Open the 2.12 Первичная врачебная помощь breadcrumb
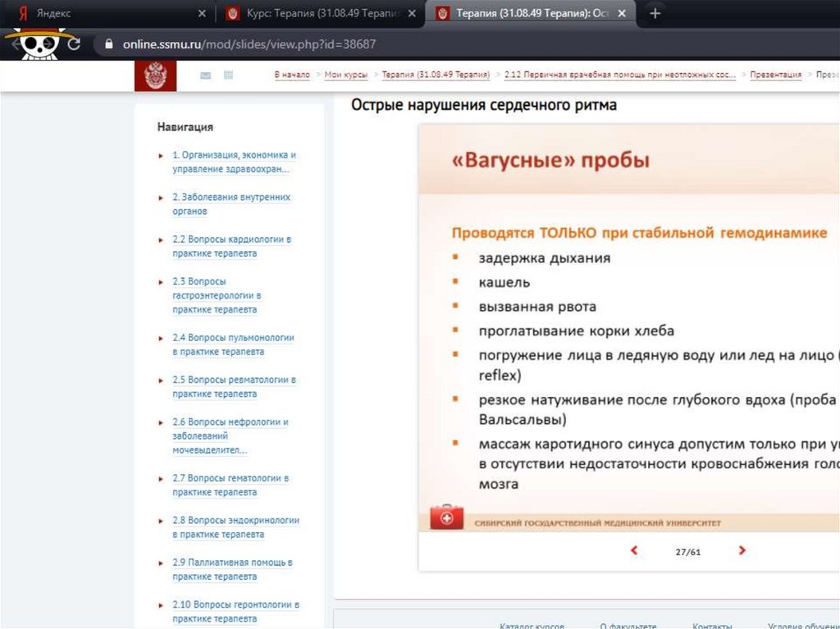 [x=620, y=75]
